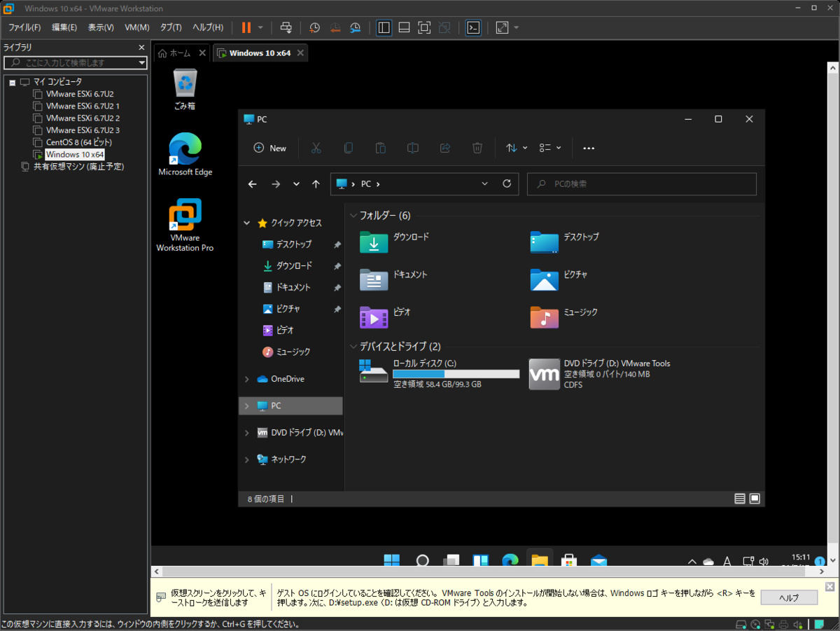The width and height of the screenshot is (840, 631).
Task: Select DVD ドライブ (D:) VMware Tools
Action: [601, 374]
